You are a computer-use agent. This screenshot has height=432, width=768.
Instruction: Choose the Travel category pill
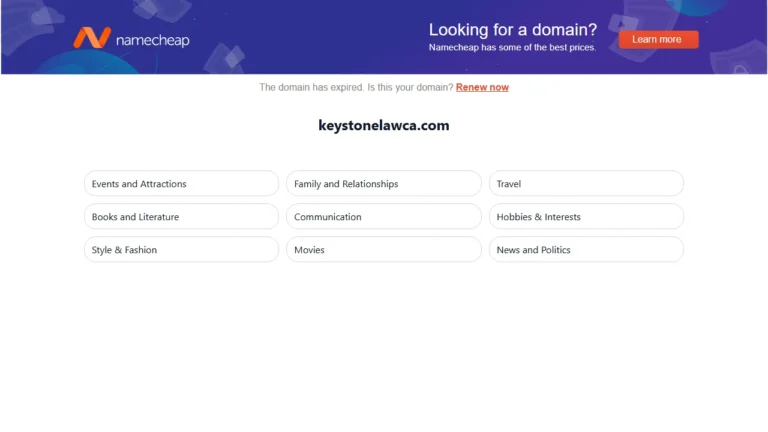586,184
